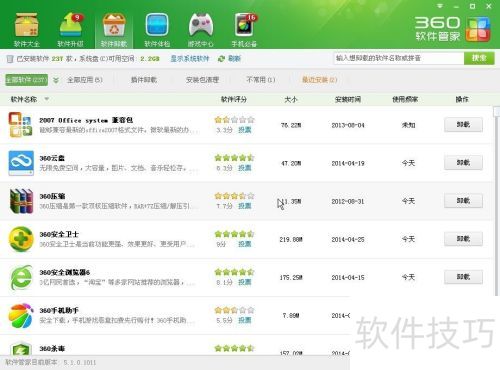Click 卸载 button for 360安全卫士

[463, 239]
